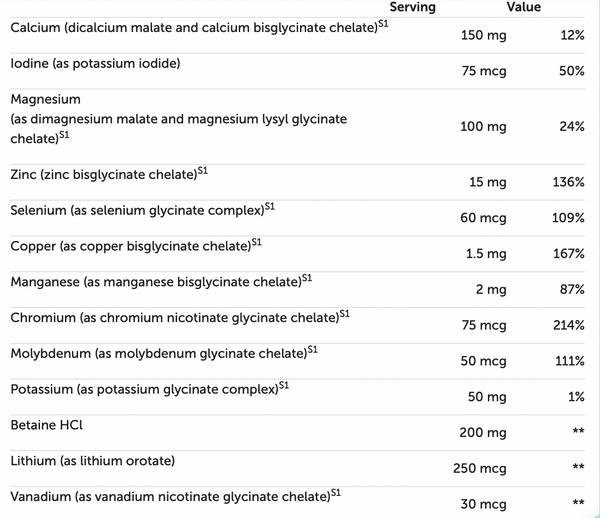
Task: Select the Manganese 87% daily value
Action: point(572,289)
